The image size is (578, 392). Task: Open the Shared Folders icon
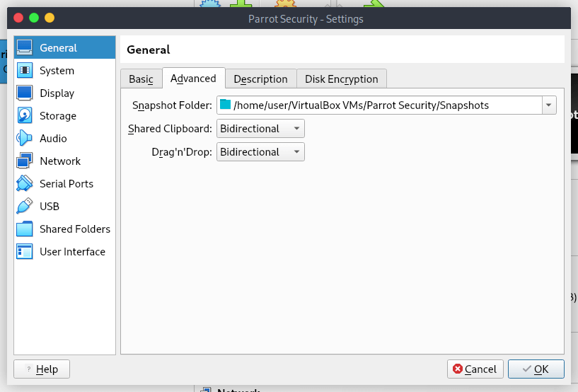click(x=25, y=229)
